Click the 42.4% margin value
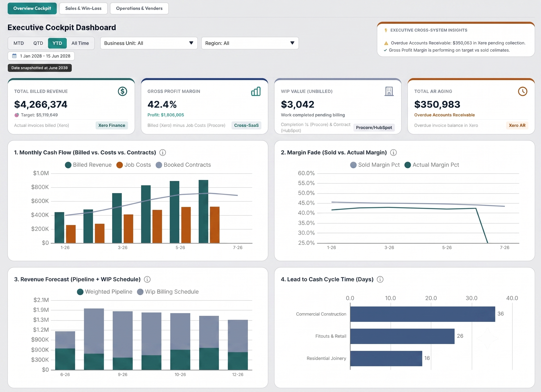The image size is (541, 392). tap(162, 104)
